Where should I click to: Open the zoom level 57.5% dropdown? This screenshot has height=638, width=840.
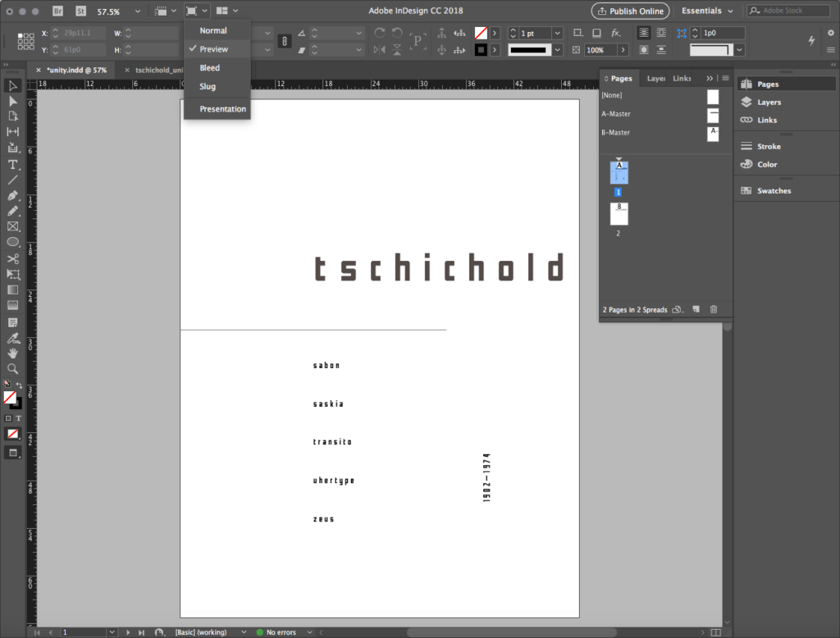[137, 11]
